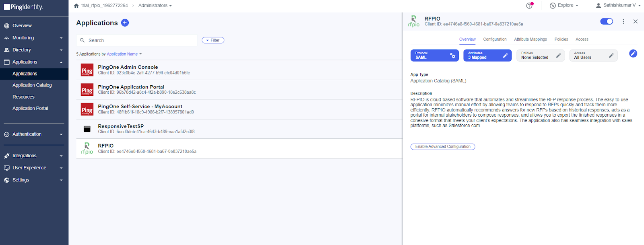Switch to the Overview tab in RFPIO panel

click(x=467, y=39)
